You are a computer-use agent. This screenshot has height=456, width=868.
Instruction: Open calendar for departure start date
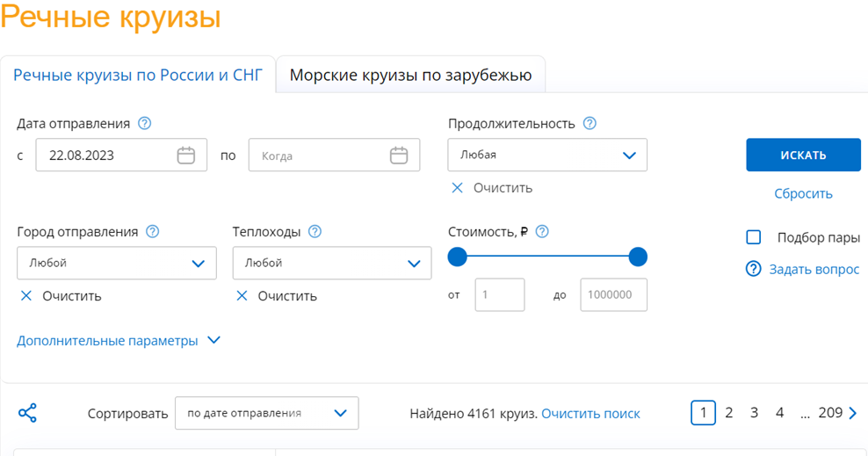pyautogui.click(x=186, y=155)
